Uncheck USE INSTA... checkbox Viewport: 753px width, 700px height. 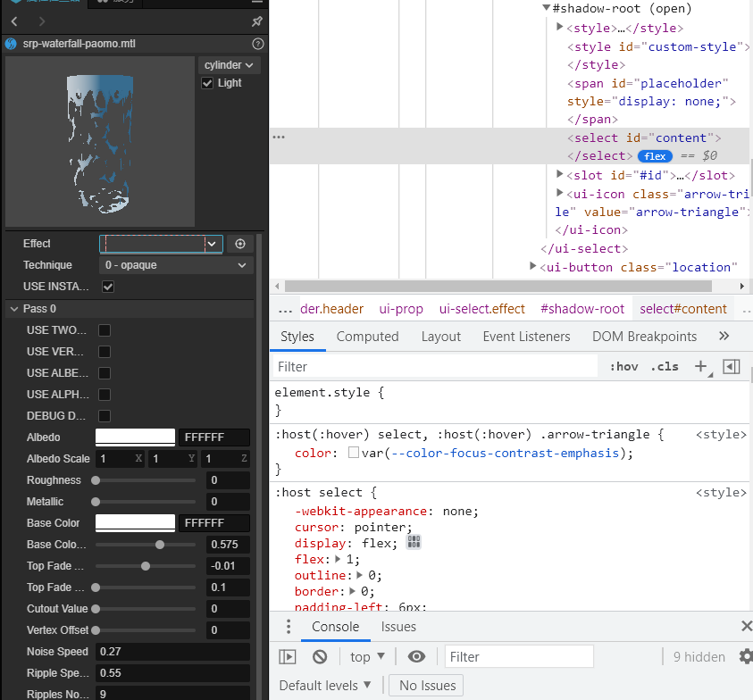coord(108,287)
